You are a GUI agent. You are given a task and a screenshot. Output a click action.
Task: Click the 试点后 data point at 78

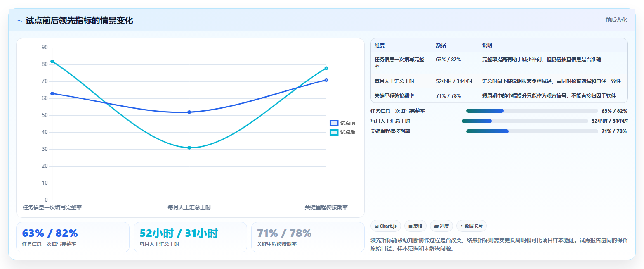tap(326, 68)
